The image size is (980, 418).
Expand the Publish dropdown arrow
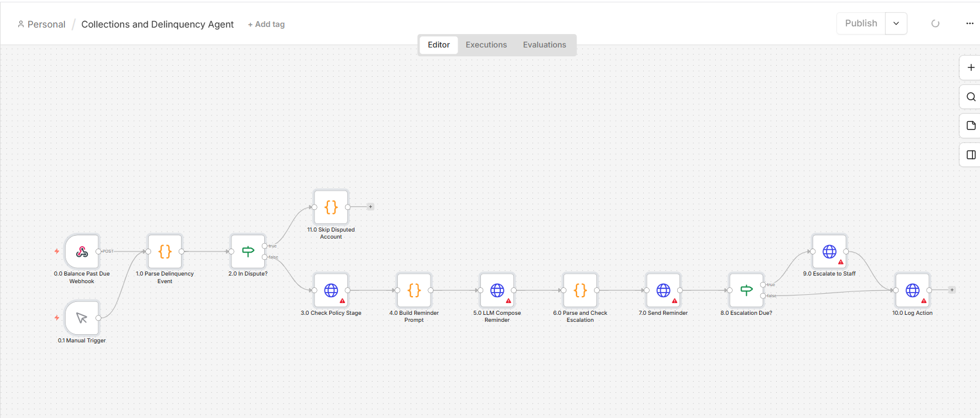coord(896,23)
